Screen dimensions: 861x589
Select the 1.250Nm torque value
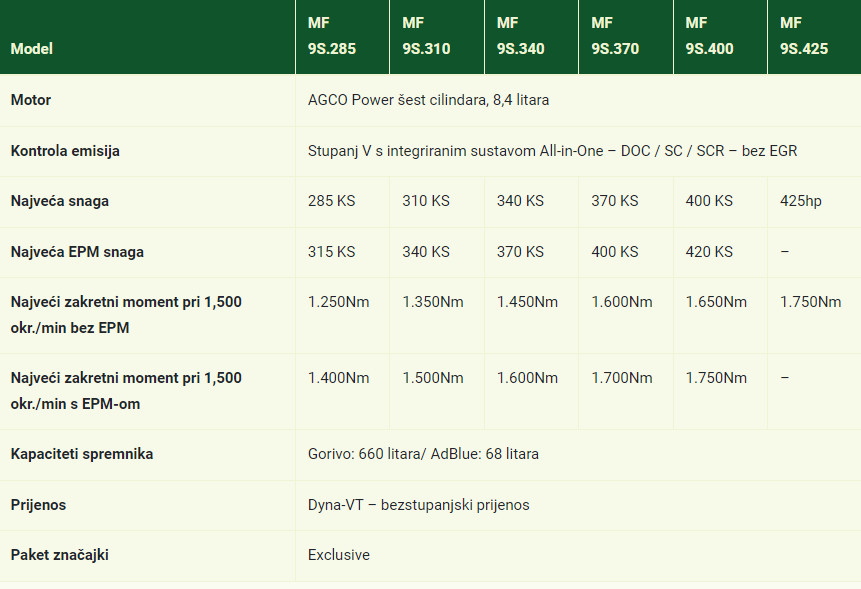pyautogui.click(x=338, y=302)
